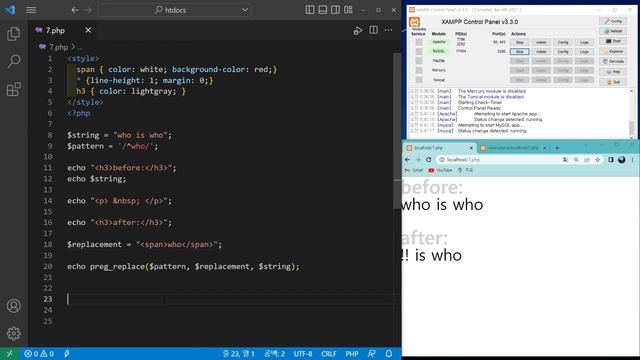Run the PHP file using editor run icon
640x360 pixels.
tap(358, 31)
